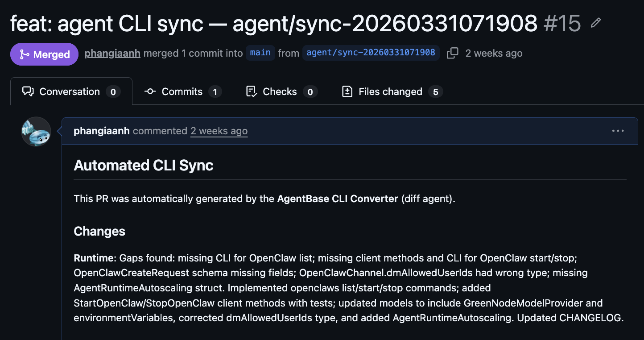Copy the head branch name to clipboard

click(452, 53)
